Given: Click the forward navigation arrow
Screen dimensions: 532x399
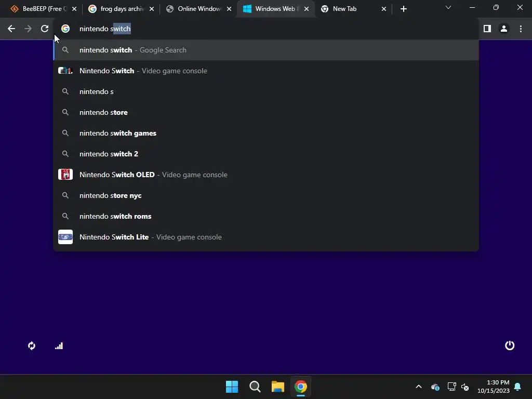Looking at the screenshot, I should (28, 29).
